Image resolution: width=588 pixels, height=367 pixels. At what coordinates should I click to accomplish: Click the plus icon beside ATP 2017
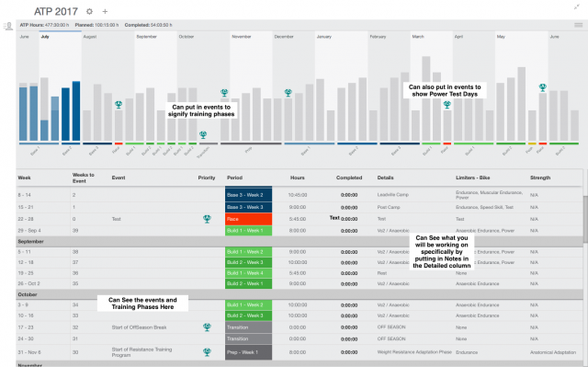click(x=105, y=12)
